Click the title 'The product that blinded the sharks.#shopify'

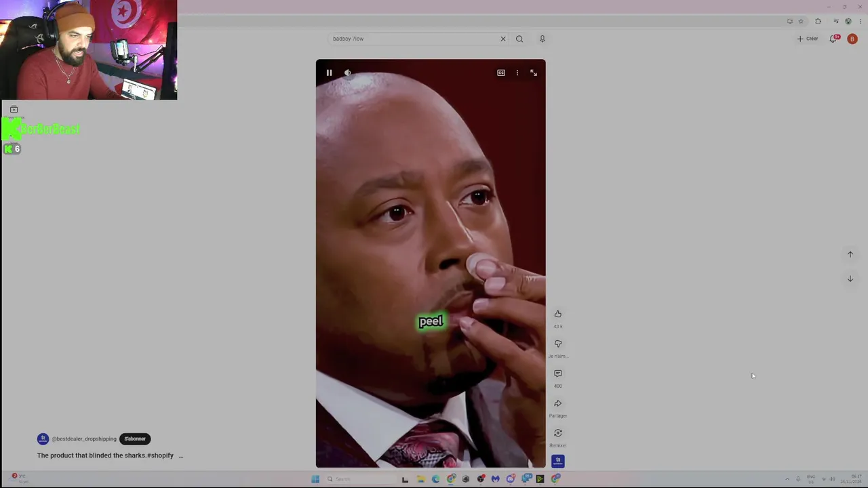(105, 455)
